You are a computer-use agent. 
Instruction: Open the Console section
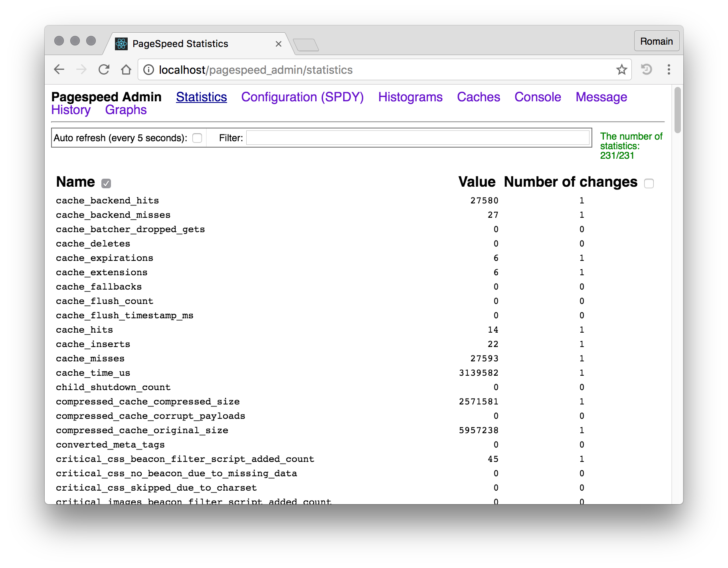[537, 97]
